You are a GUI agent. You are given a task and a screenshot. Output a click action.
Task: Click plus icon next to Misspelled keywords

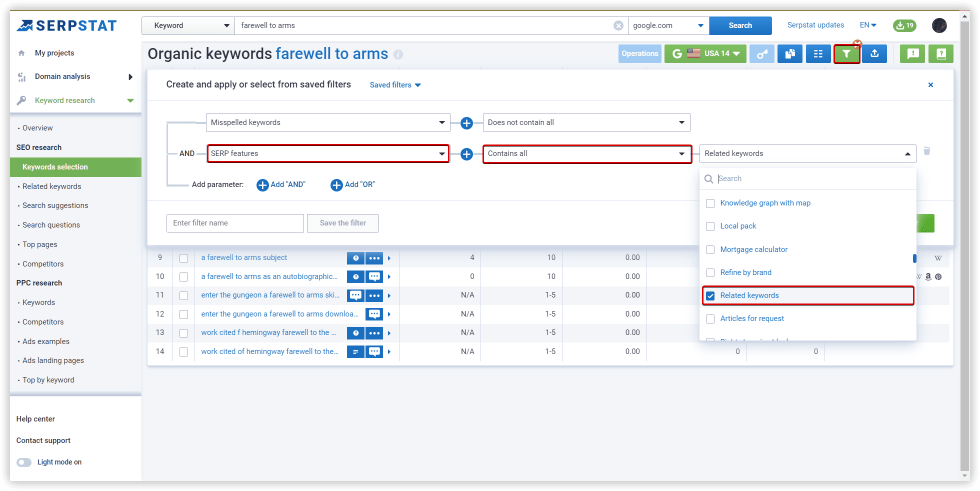(466, 123)
